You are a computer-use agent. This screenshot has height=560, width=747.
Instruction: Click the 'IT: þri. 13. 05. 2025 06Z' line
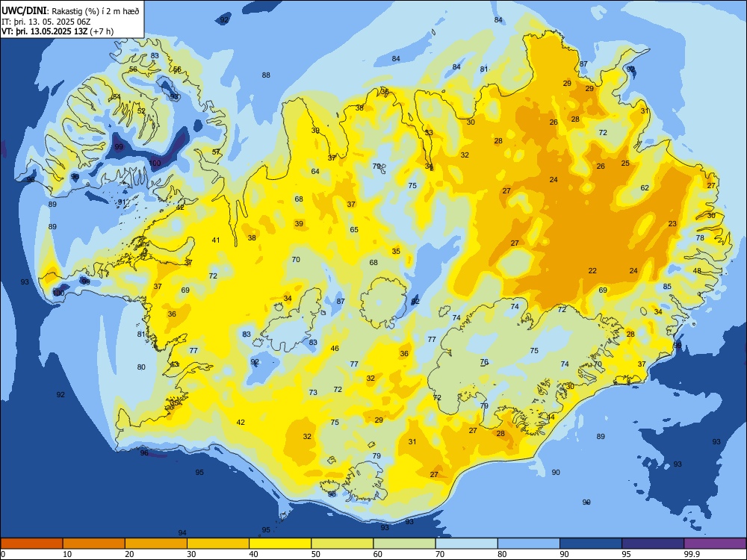coord(46,22)
